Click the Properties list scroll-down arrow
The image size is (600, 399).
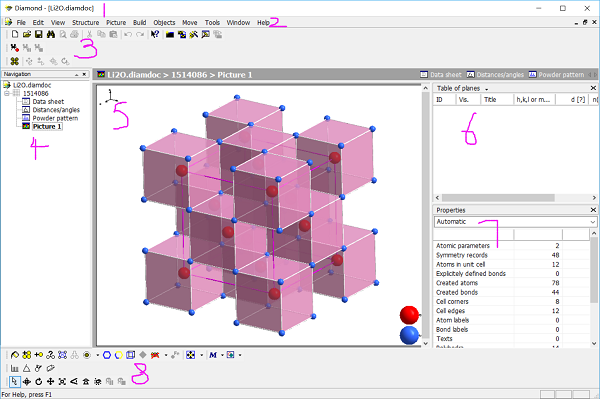593,343
